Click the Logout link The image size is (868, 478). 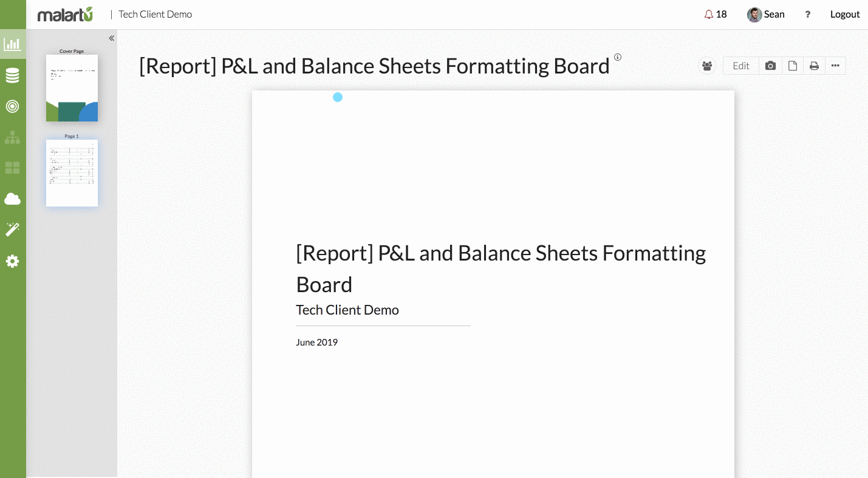coord(845,15)
